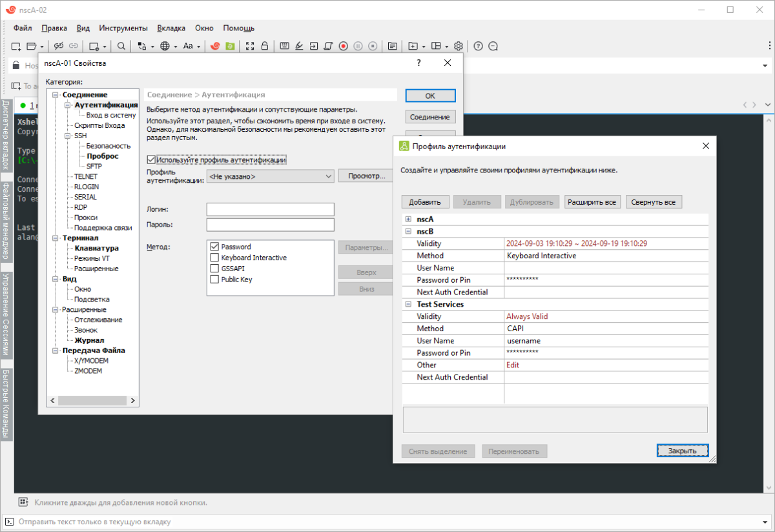Expand the nscA profile entry
Viewport: 775px width, 532px height.
click(408, 220)
